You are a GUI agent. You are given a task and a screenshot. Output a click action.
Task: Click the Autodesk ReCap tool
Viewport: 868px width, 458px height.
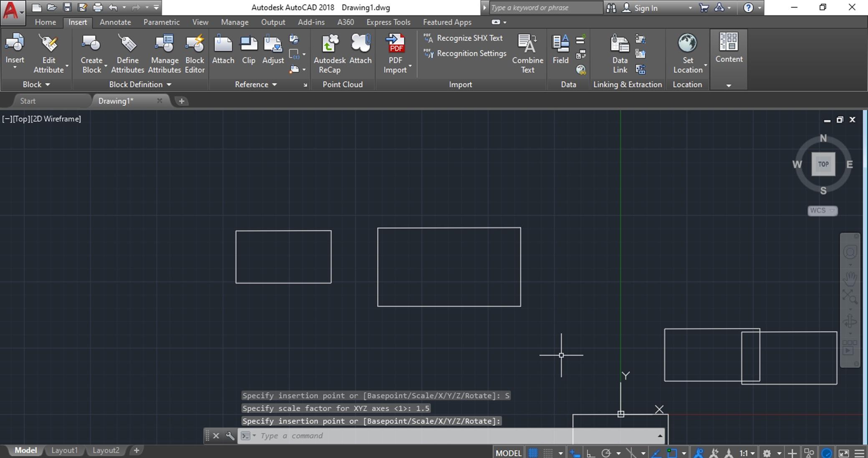330,53
